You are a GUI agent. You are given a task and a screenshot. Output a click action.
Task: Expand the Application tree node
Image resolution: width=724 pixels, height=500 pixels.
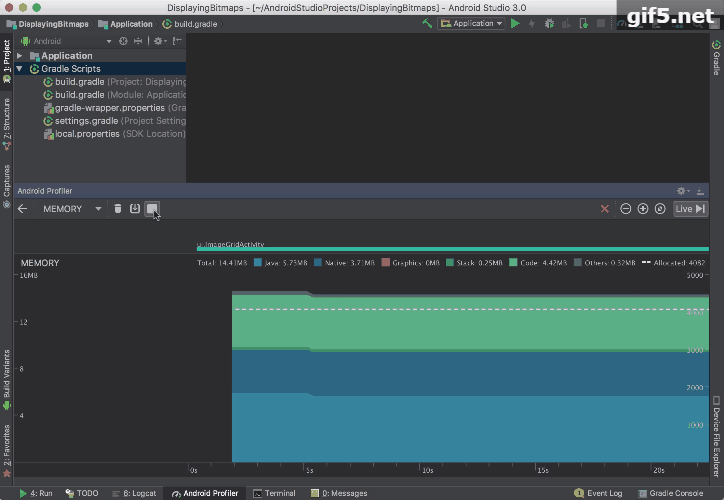19,56
